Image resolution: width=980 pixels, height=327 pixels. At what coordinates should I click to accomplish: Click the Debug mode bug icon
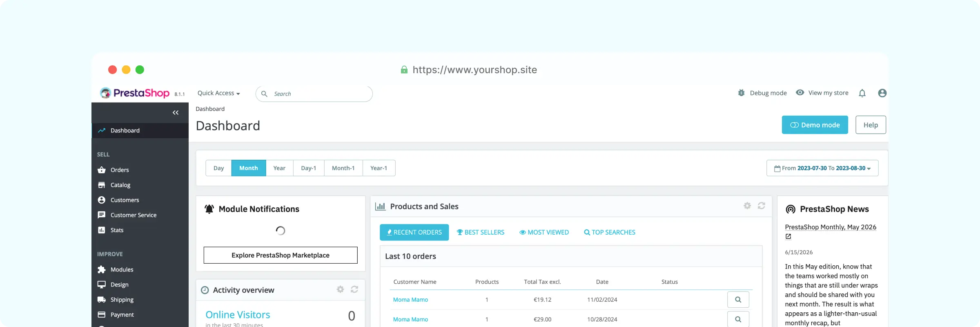(x=742, y=93)
